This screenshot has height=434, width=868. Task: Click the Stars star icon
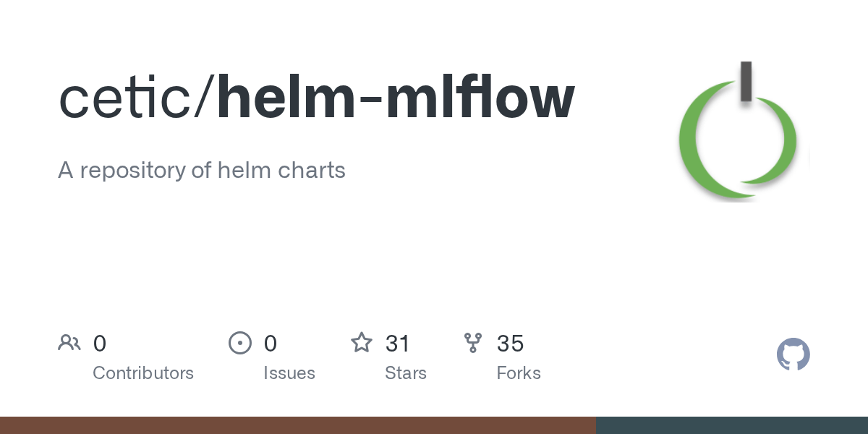coord(362,342)
